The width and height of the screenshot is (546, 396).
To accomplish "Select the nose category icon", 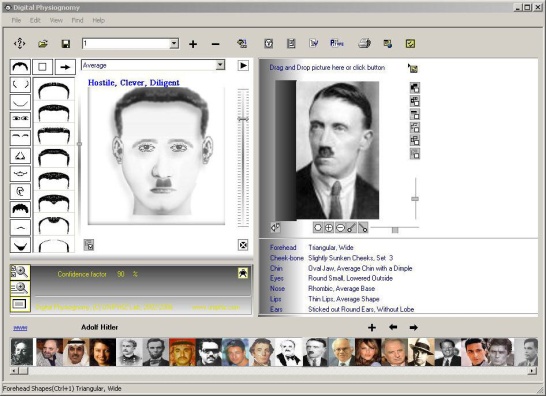I will point(20,155).
